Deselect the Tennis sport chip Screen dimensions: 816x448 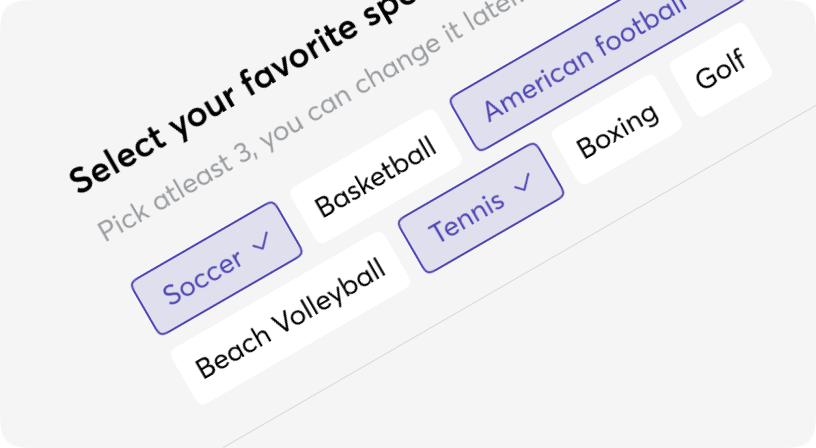pos(481,208)
